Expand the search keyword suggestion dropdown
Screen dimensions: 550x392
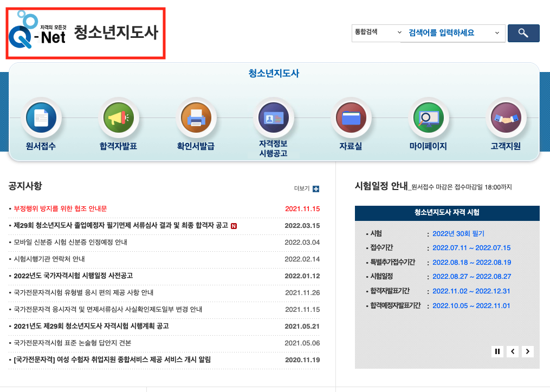[498, 33]
